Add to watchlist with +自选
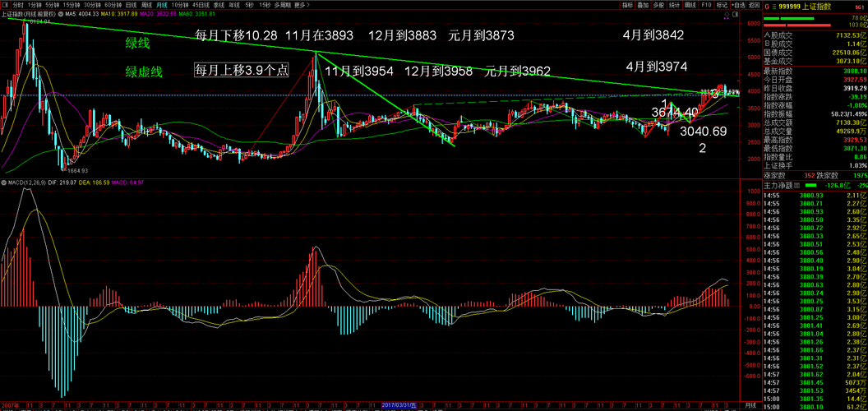Viewport: 868px width, 411px height. pyautogui.click(x=738, y=5)
